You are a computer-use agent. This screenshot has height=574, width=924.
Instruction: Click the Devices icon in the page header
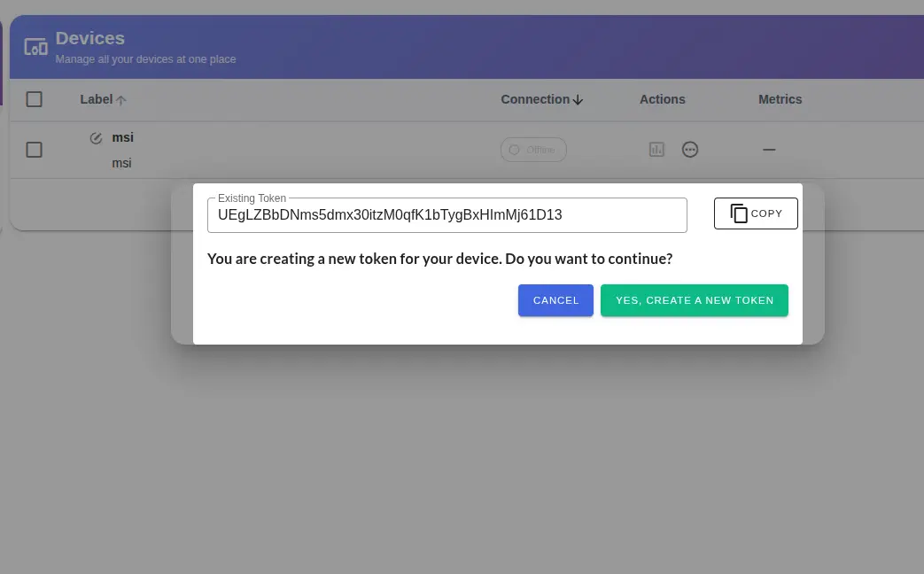point(35,47)
